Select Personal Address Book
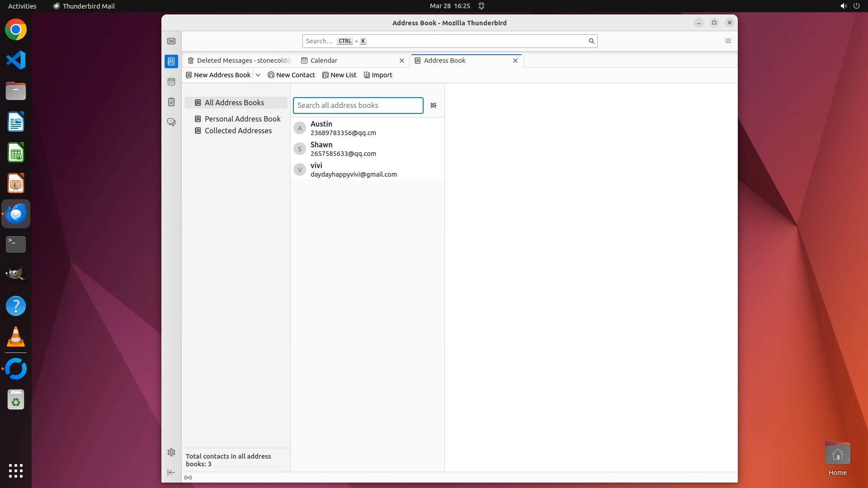The width and height of the screenshot is (868, 488). pos(242,119)
